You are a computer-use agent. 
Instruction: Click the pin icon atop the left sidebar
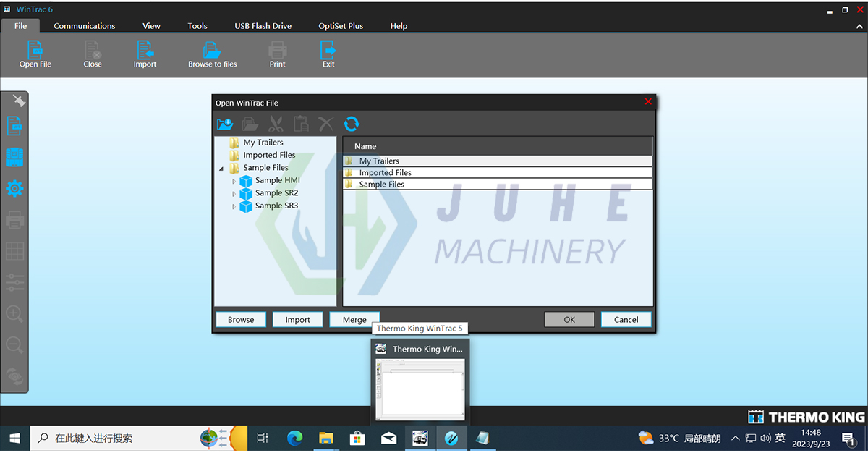pos(19,101)
